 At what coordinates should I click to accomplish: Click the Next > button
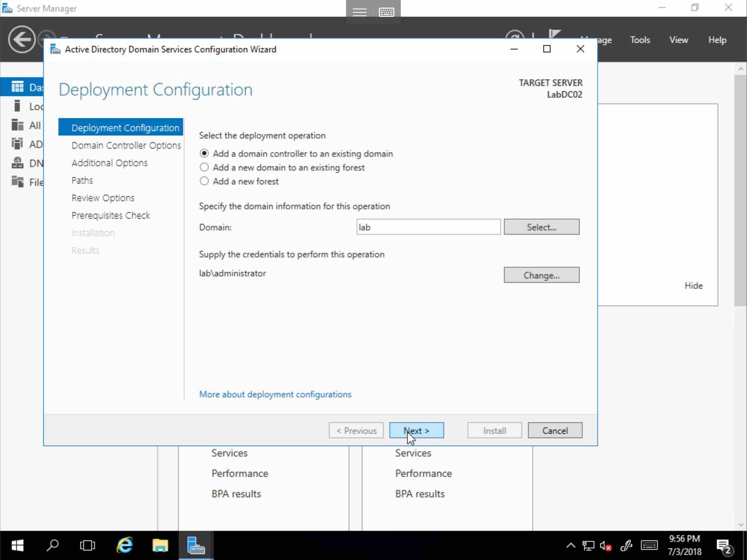coord(416,430)
